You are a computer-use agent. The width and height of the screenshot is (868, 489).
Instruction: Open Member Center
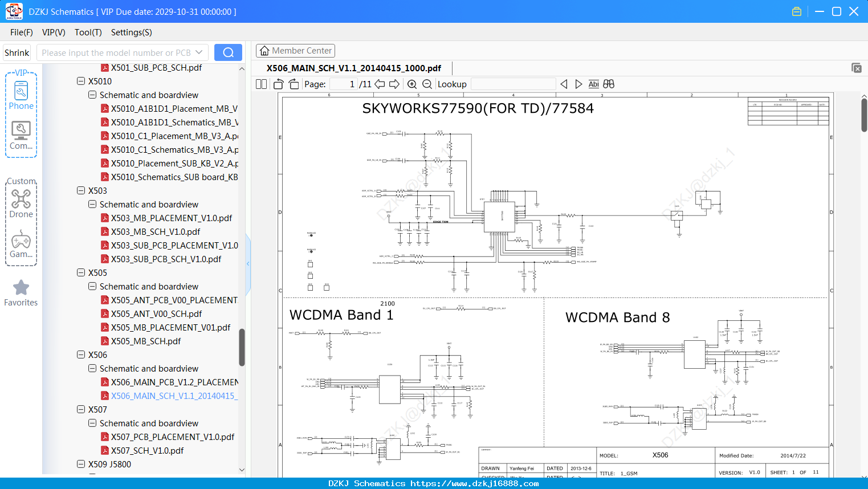tap(295, 51)
